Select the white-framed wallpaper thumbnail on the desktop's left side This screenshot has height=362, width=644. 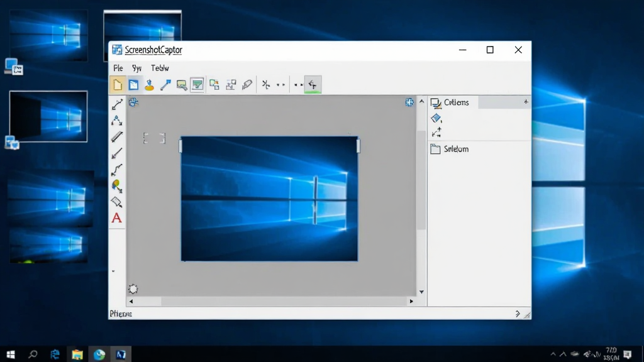pos(48,116)
